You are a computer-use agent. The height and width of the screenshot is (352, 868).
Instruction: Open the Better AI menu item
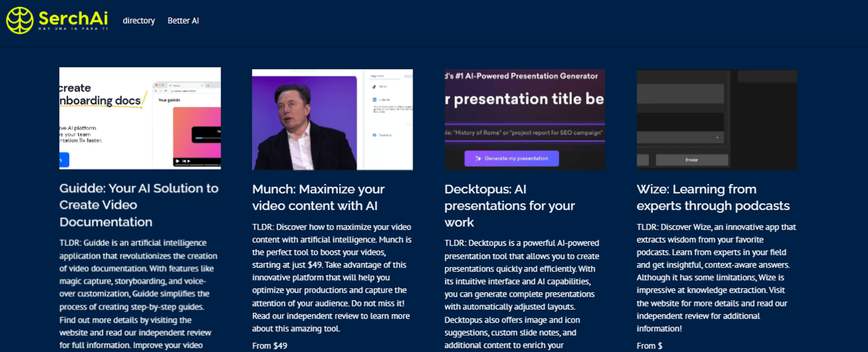point(183,20)
